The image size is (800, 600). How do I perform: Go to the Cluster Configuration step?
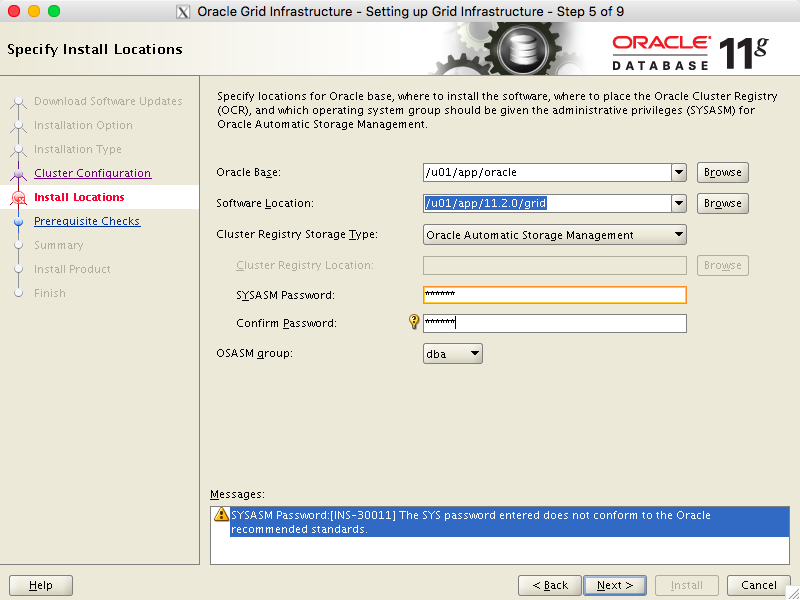tap(92, 173)
